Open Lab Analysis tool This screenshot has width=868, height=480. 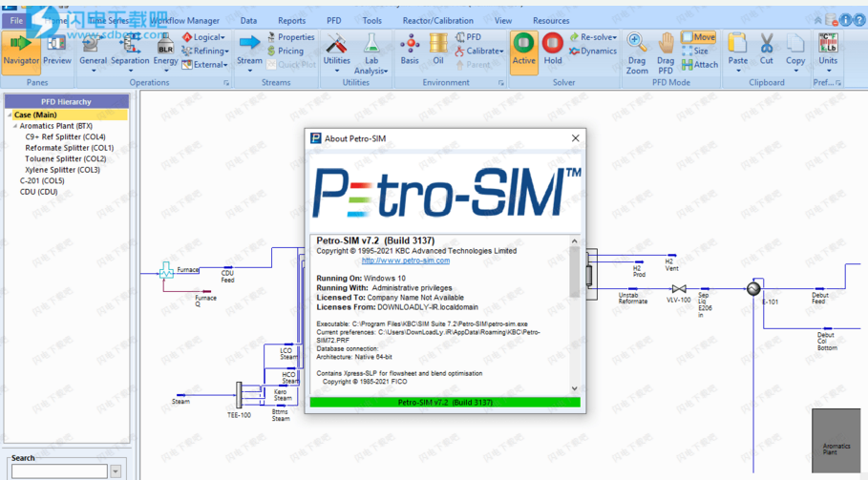click(x=370, y=53)
